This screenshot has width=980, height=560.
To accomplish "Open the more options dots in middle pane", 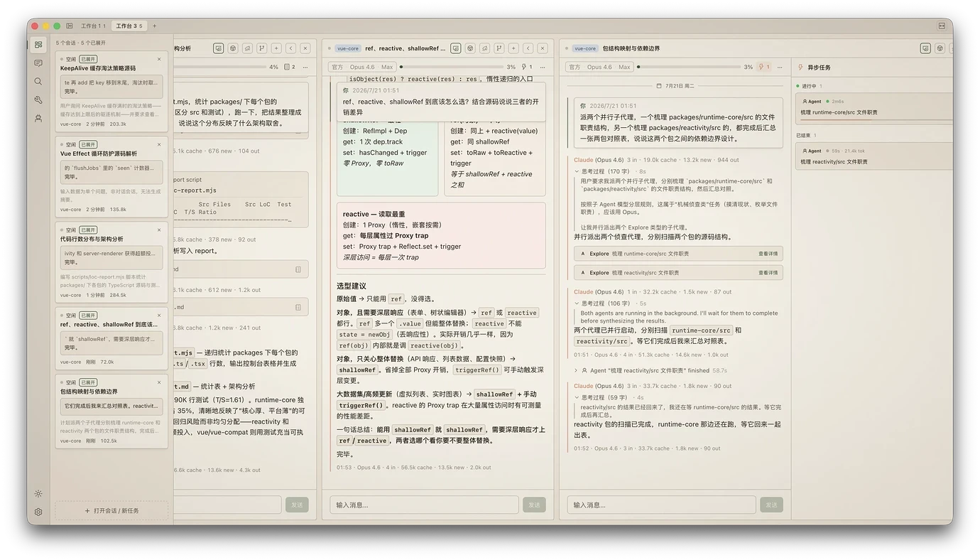I will tap(543, 67).
